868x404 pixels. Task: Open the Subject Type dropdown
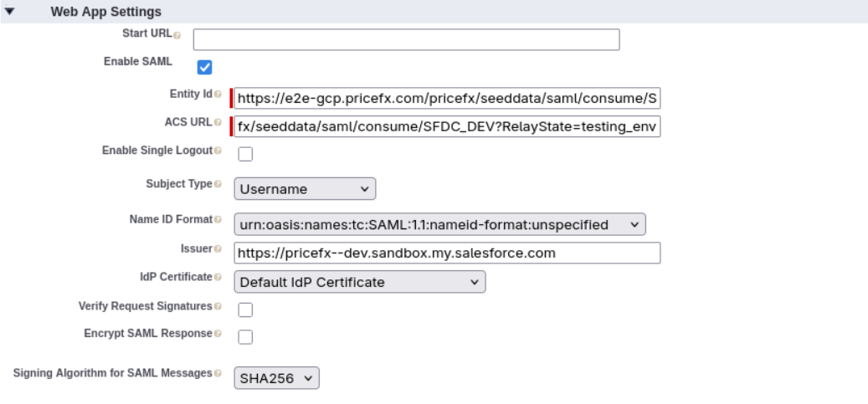point(305,189)
